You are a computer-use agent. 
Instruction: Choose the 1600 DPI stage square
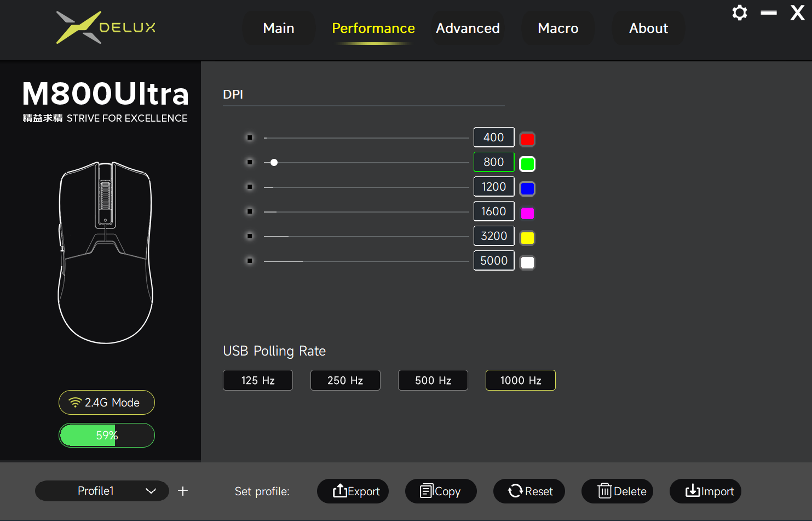click(x=250, y=211)
